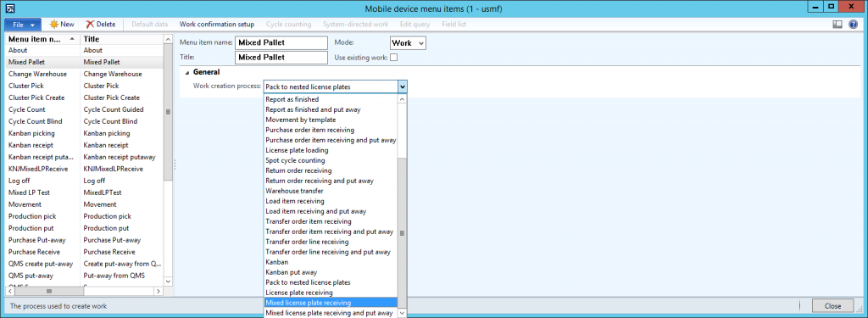The image size is (868, 318).
Task: Click the dropdown list scrollbar thumb
Action: (403, 233)
